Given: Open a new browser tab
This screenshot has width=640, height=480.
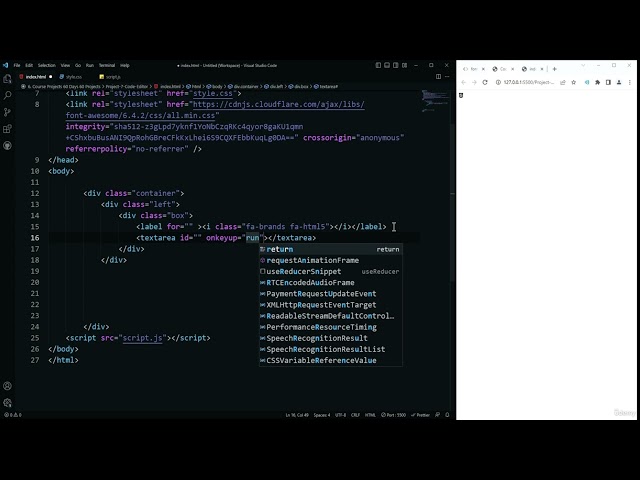Looking at the screenshot, I should click(555, 69).
